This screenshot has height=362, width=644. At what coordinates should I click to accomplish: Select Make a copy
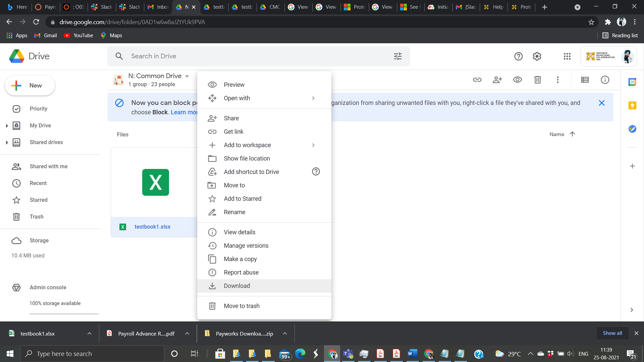click(264, 259)
